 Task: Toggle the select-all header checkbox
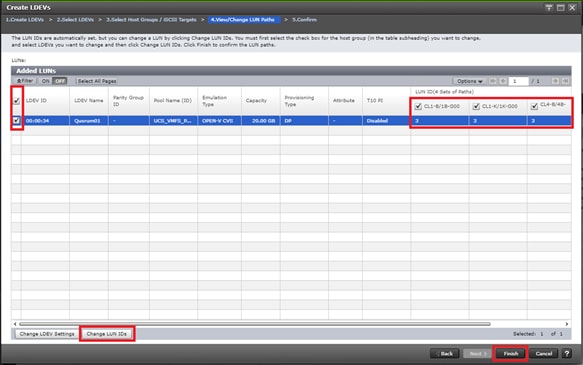(x=16, y=101)
